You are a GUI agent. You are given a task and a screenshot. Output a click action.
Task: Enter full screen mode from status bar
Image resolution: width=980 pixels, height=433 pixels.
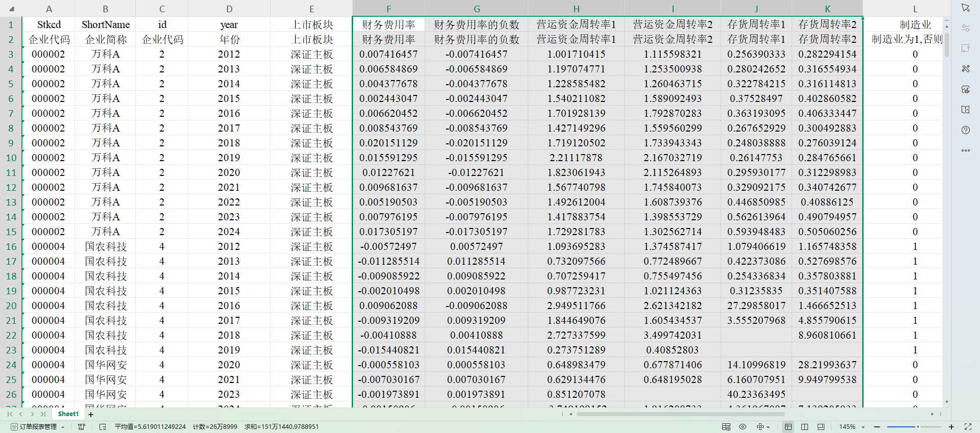pyautogui.click(x=968, y=427)
